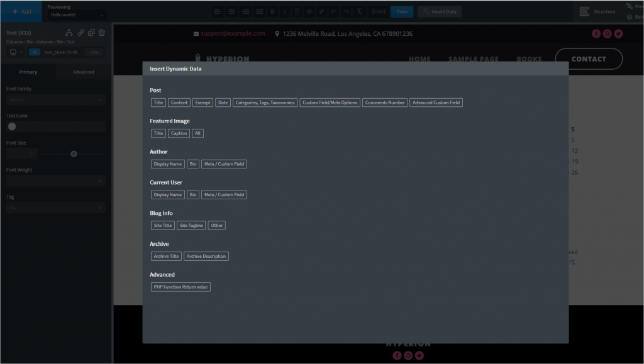Toggle underline text formatting
The width and height of the screenshot is (644, 364).
tap(297, 11)
